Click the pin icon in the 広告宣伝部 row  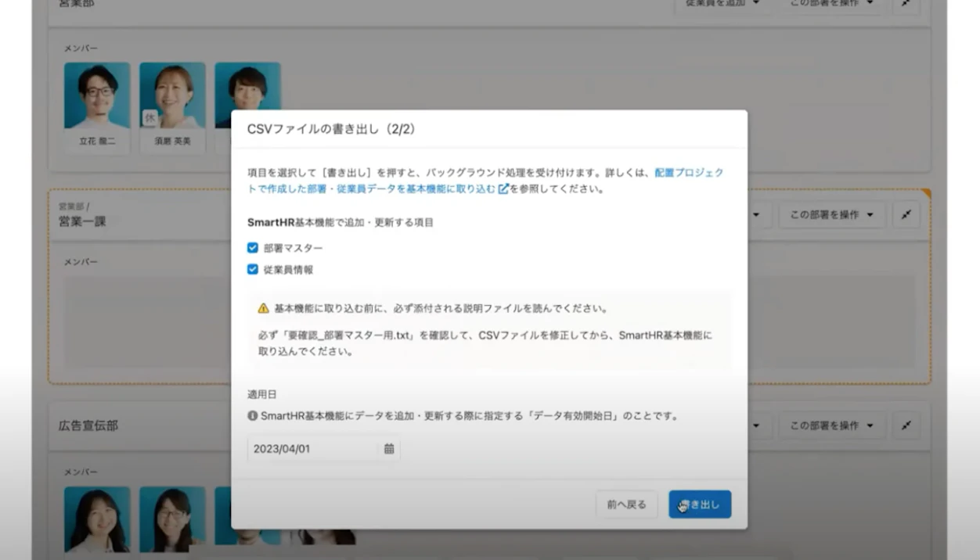tap(906, 425)
